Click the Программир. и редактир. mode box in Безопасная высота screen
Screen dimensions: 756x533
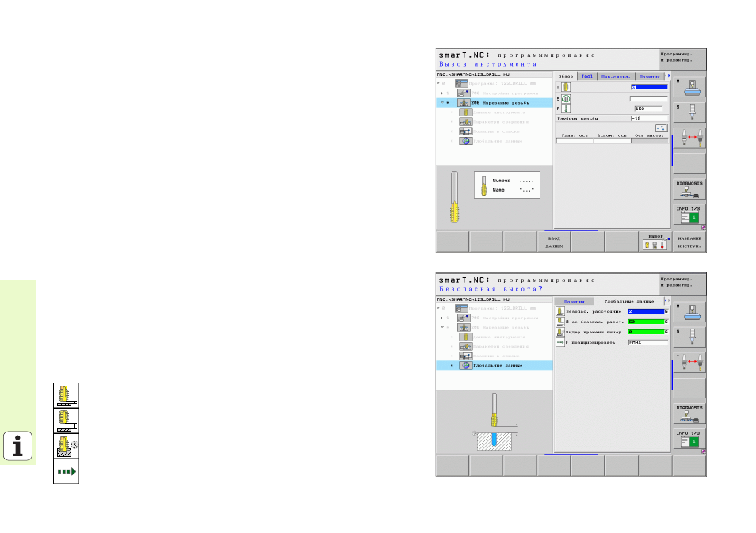(x=682, y=284)
